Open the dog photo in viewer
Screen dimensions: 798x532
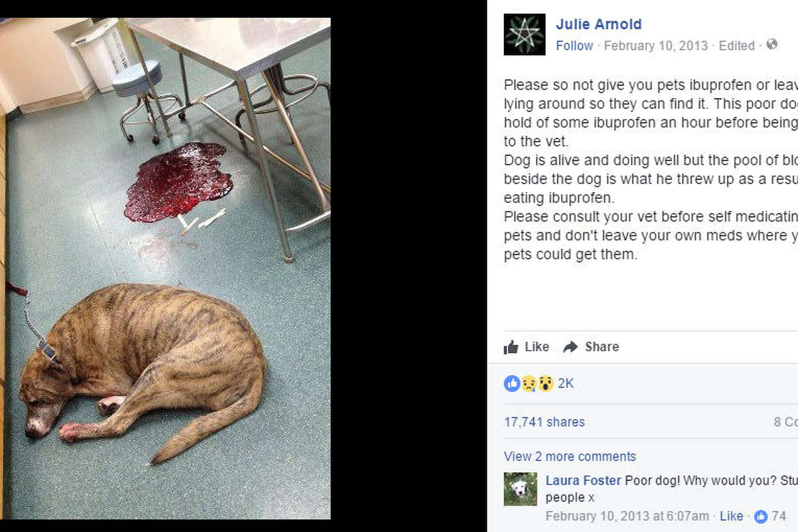pyautogui.click(x=165, y=268)
